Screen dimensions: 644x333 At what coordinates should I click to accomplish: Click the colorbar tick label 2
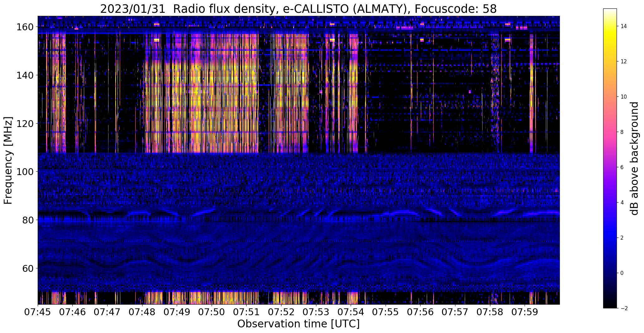622,238
